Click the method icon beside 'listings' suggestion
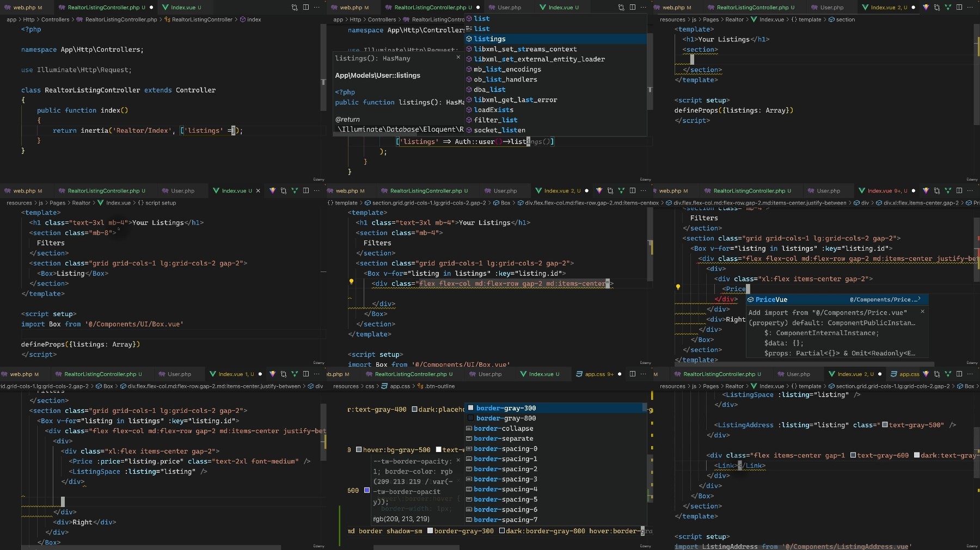 point(469,39)
